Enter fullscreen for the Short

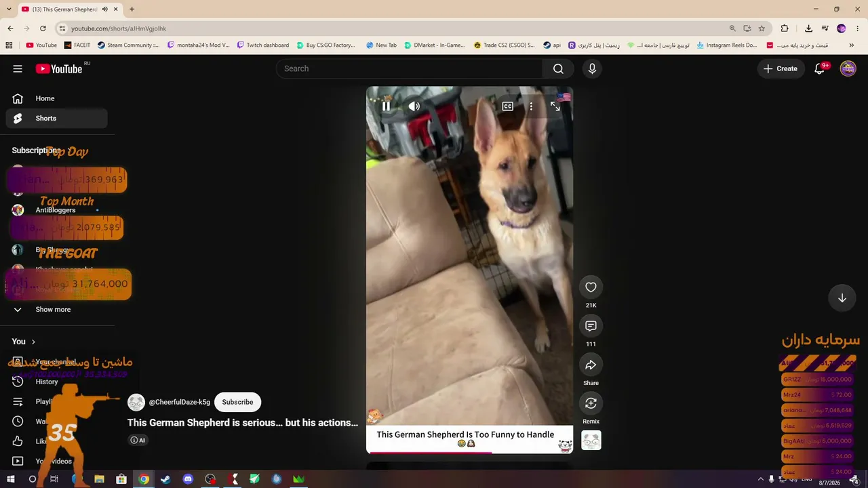click(555, 106)
